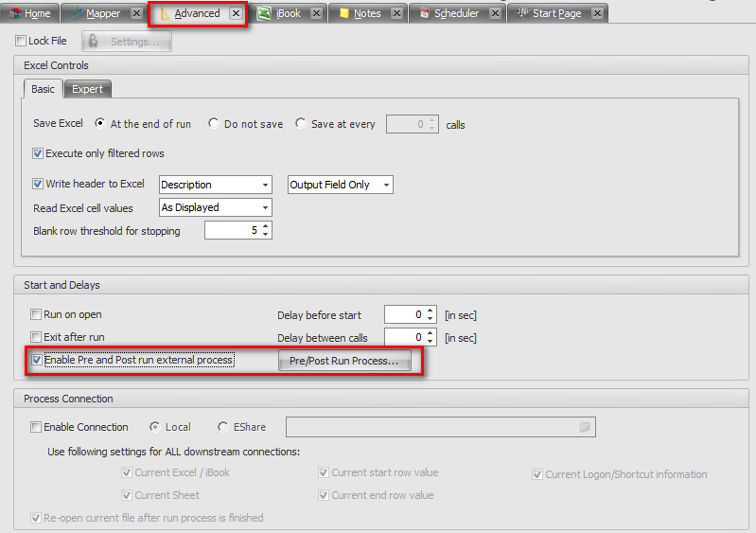Select the Do not save radio
The image size is (756, 533).
(214, 123)
